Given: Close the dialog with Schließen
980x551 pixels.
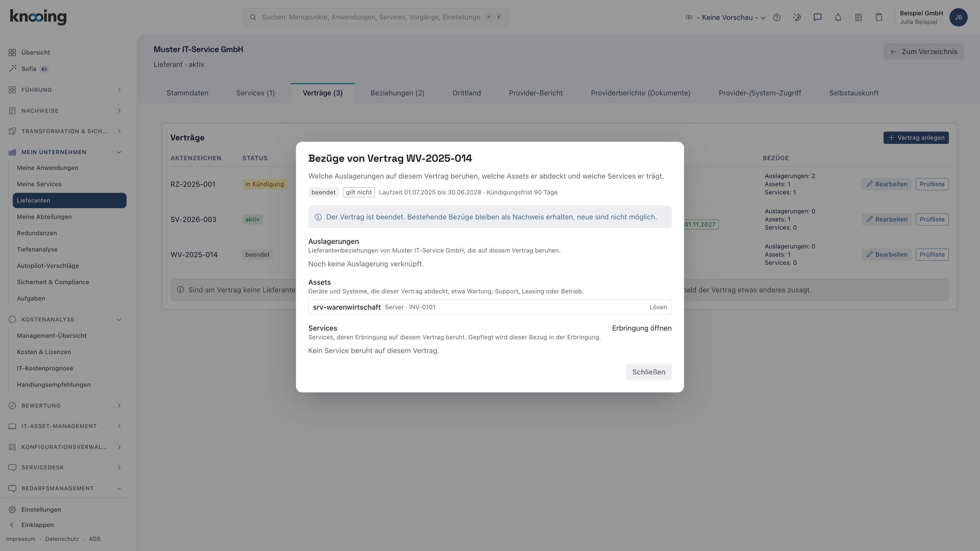Looking at the screenshot, I should pos(649,372).
